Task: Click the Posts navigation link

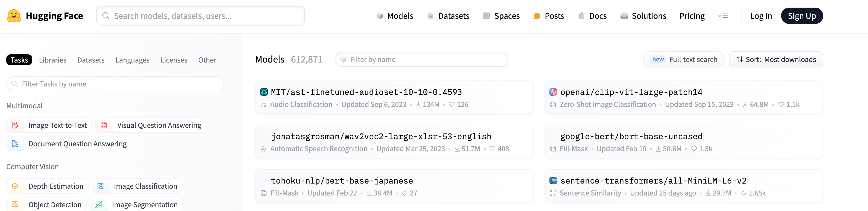Action: (x=549, y=16)
